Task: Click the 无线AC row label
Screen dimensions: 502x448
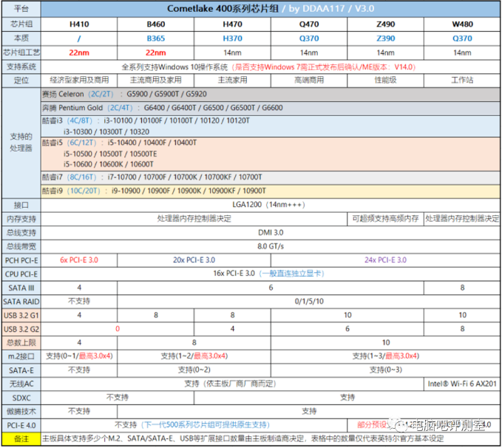Action: click(x=21, y=384)
